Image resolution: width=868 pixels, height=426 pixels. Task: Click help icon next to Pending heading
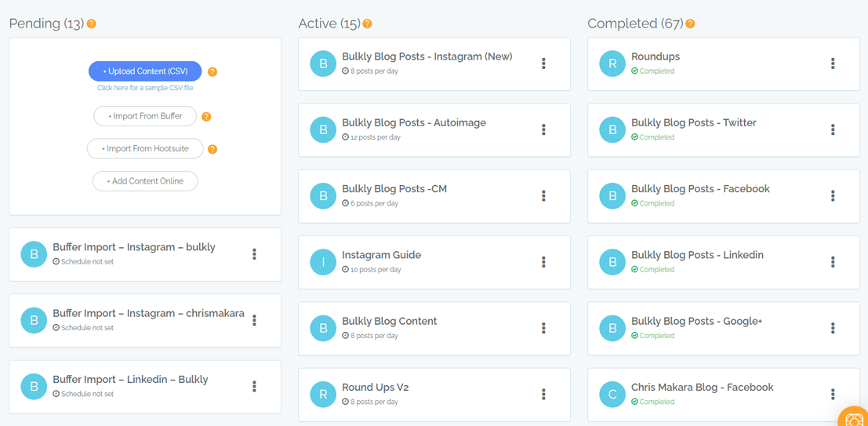[x=92, y=24]
